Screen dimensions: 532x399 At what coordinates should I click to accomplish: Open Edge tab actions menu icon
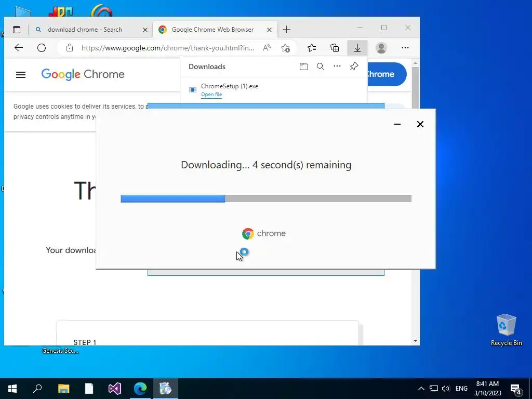click(x=17, y=30)
